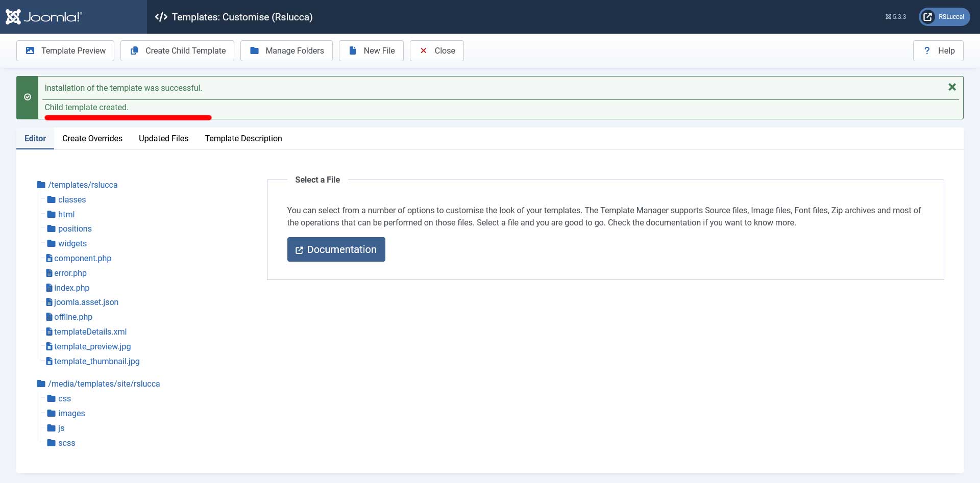Select the templateDetails.xml file
Image resolution: width=980 pixels, height=483 pixels.
click(90, 332)
